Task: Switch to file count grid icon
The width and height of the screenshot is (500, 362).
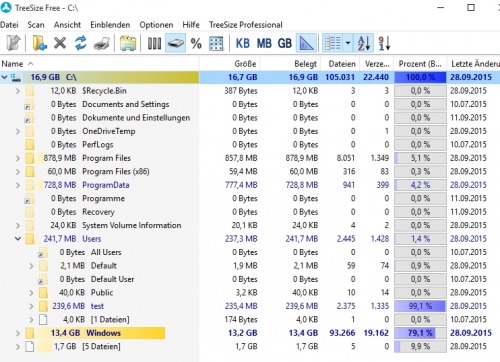Action: click(216, 43)
